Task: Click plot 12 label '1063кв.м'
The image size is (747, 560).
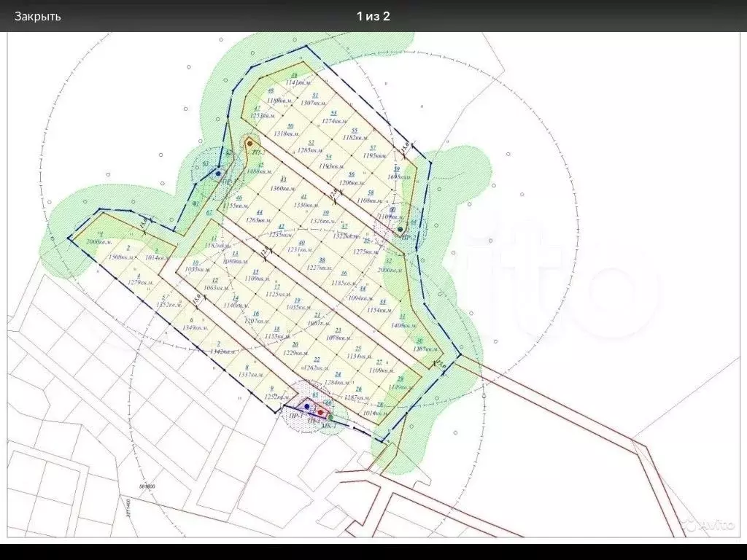Action: coord(216,287)
